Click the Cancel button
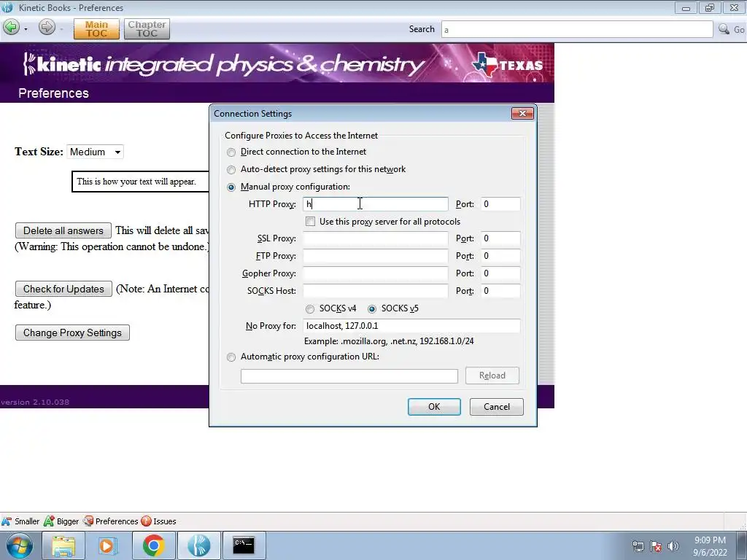747x560 pixels. [x=496, y=407]
